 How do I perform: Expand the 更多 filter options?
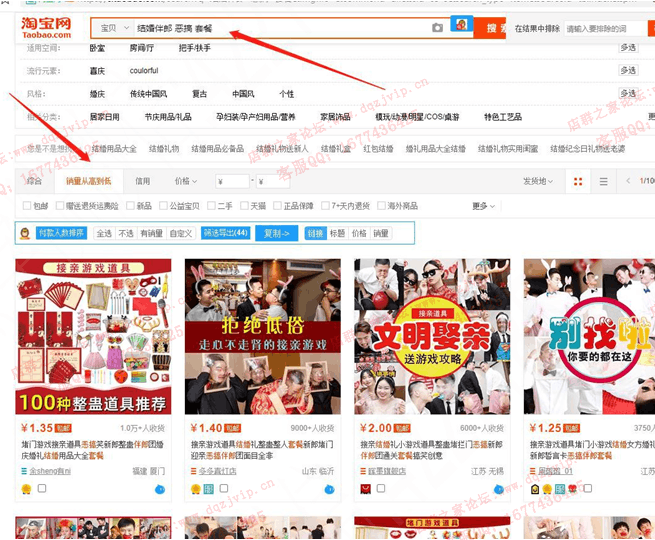point(483,206)
